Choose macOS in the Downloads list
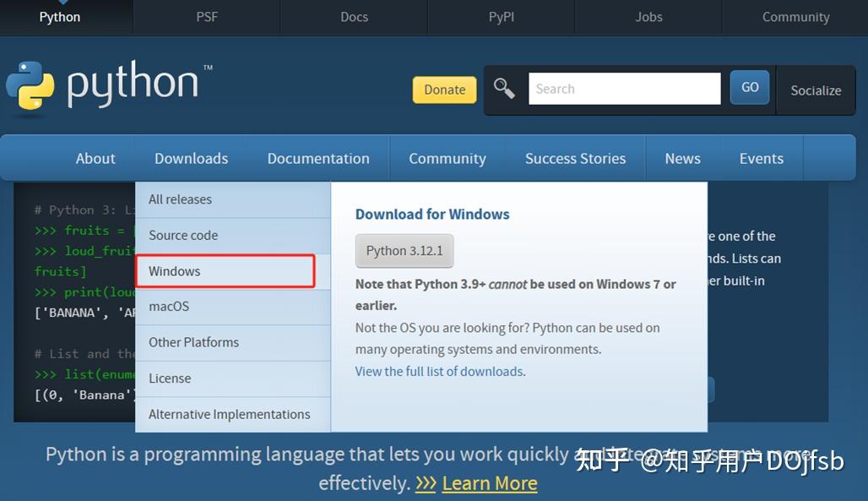Image resolution: width=868 pixels, height=501 pixels. click(x=168, y=307)
